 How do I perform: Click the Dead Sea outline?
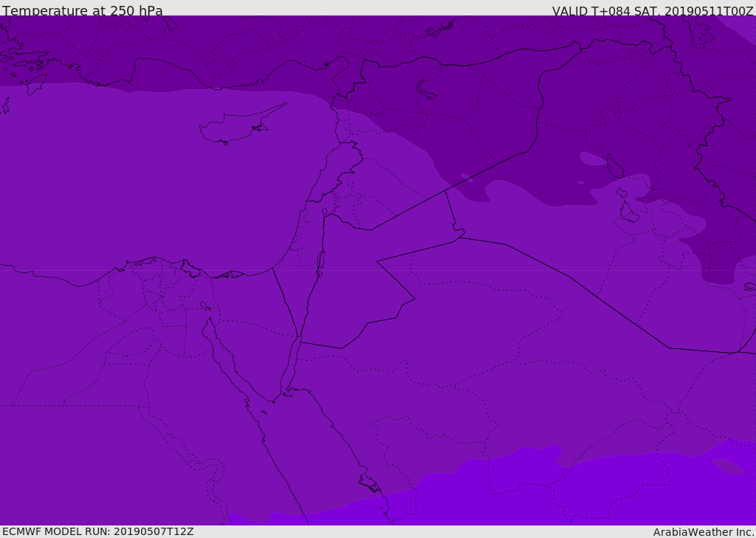click(320, 262)
